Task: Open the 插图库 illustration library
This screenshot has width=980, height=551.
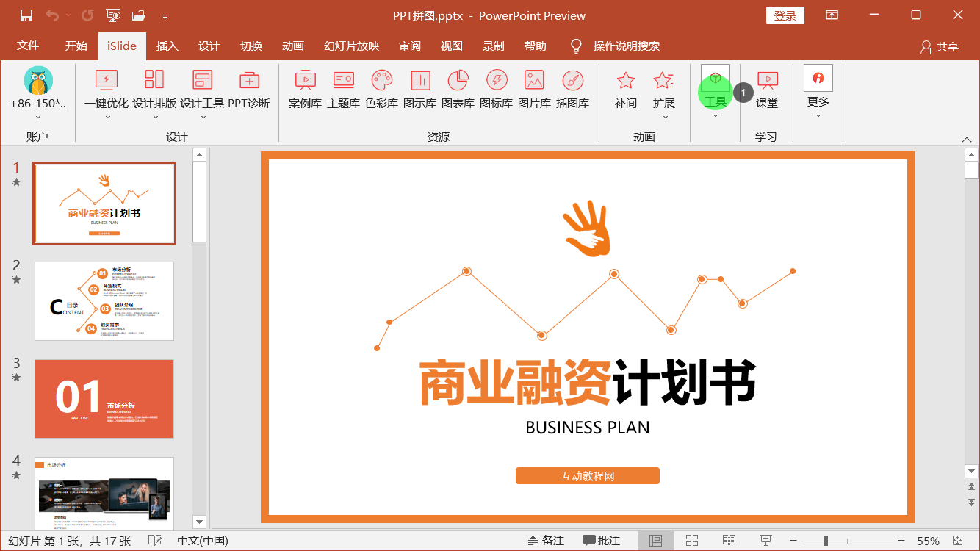Action: tap(572, 88)
